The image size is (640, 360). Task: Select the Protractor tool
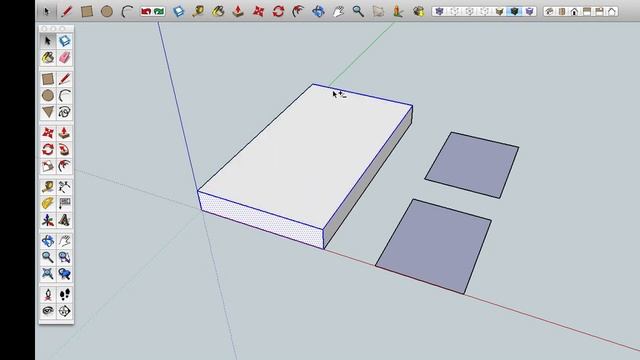click(x=48, y=203)
